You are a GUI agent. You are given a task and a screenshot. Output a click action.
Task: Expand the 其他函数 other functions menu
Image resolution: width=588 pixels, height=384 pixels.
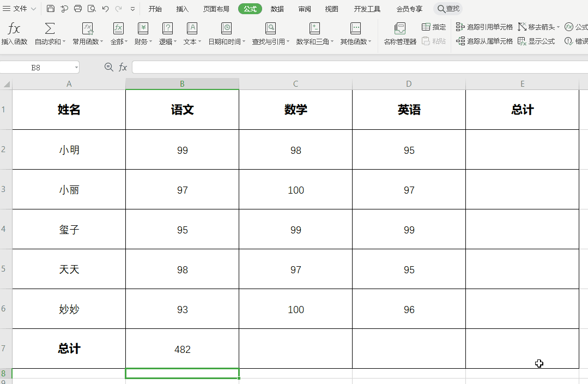pyautogui.click(x=356, y=33)
